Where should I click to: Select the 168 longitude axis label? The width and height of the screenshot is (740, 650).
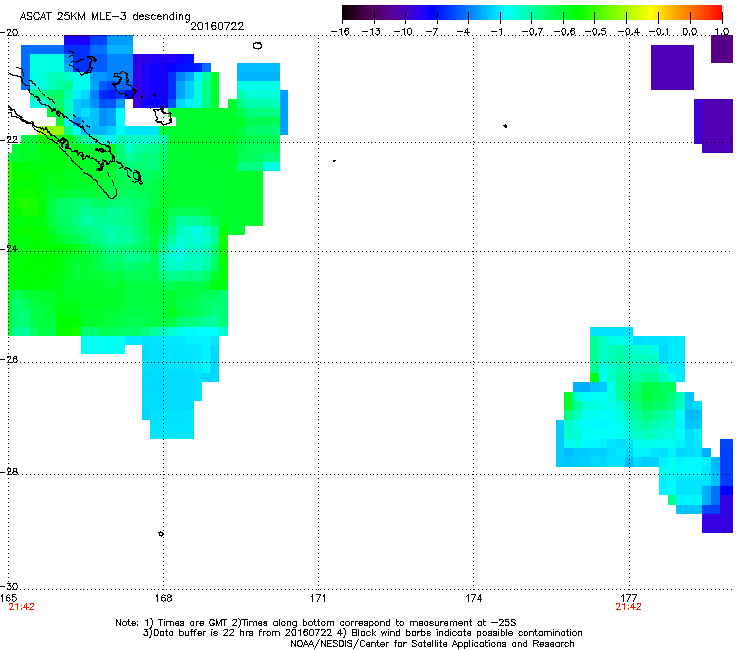pos(164,599)
